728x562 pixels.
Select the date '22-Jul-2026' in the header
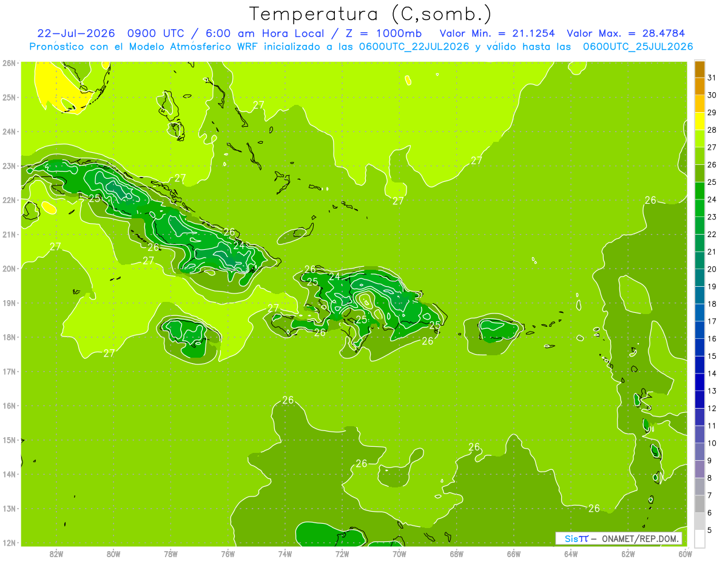pos(76,33)
